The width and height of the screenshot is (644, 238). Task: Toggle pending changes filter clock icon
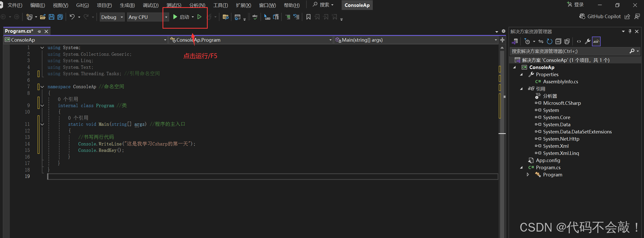527,41
